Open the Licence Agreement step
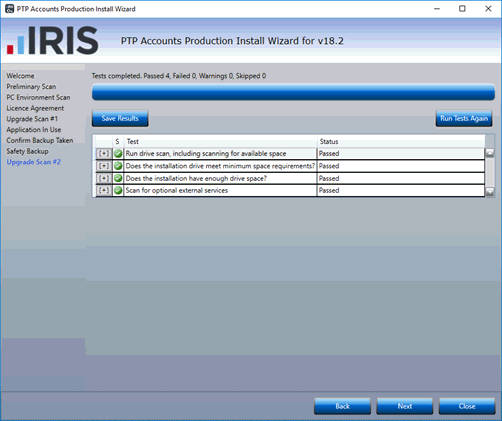The height and width of the screenshot is (421, 502). click(35, 108)
